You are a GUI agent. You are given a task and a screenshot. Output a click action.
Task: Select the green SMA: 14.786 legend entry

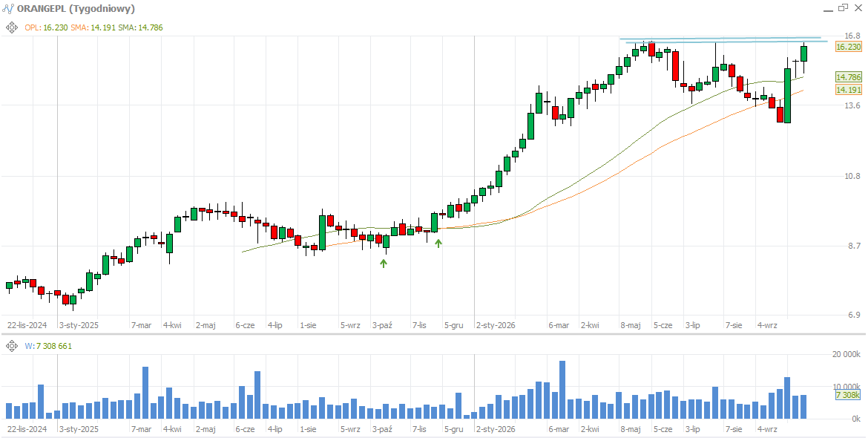pos(141,27)
